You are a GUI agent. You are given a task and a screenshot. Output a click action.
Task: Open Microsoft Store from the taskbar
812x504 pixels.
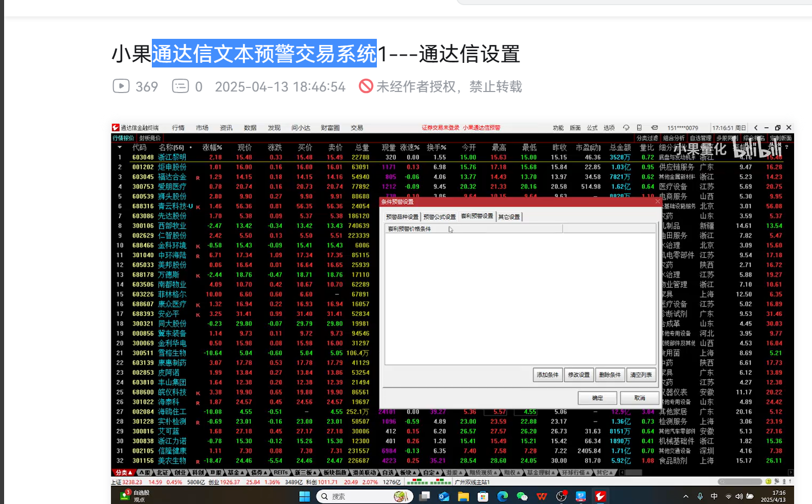click(x=483, y=496)
